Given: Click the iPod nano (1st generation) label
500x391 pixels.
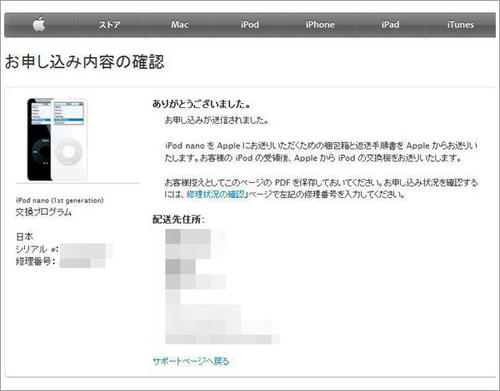Looking at the screenshot, I should pyautogui.click(x=60, y=200).
